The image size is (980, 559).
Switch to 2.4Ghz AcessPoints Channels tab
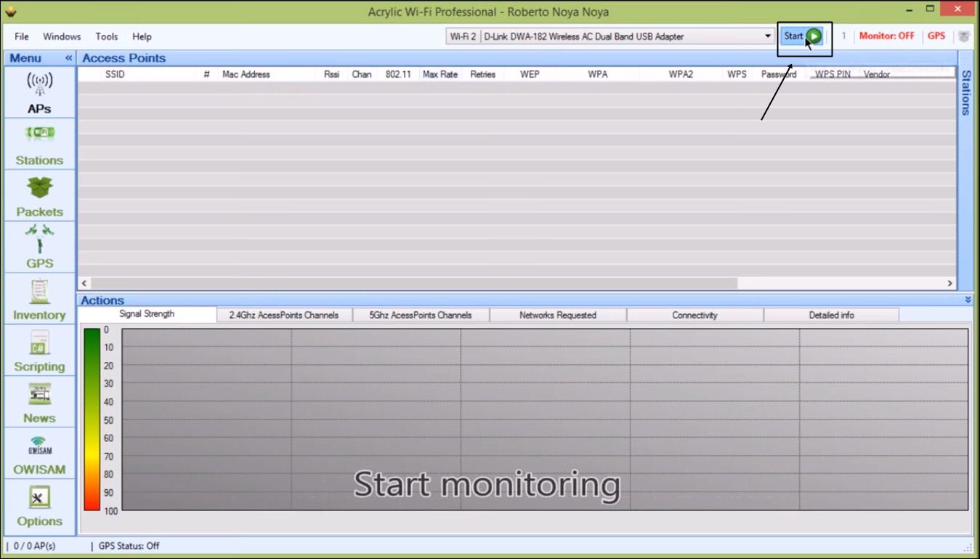coord(284,315)
